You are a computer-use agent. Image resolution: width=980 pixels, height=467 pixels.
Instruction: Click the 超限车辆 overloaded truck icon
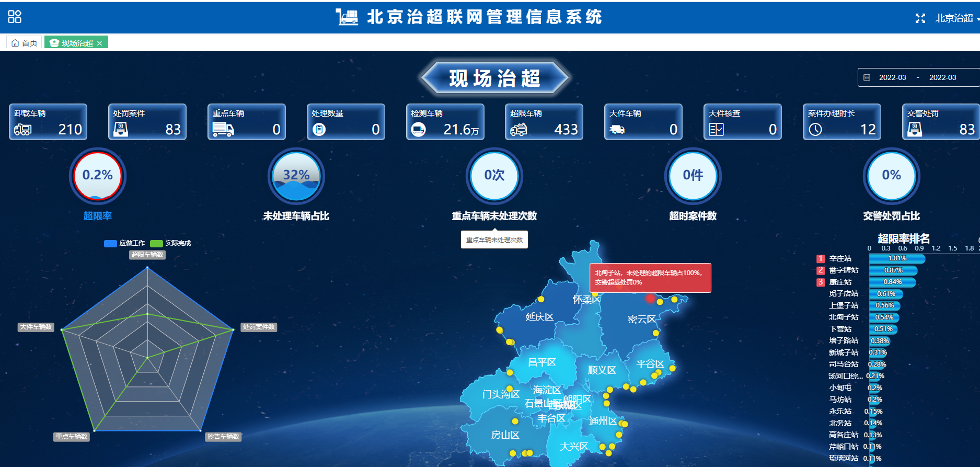[518, 129]
